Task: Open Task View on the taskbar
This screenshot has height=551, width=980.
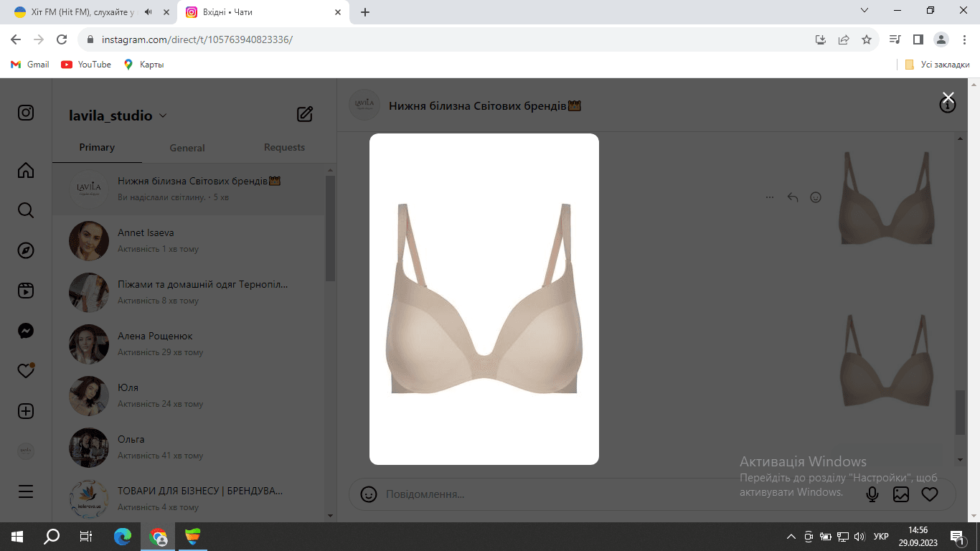Action: tap(86, 537)
